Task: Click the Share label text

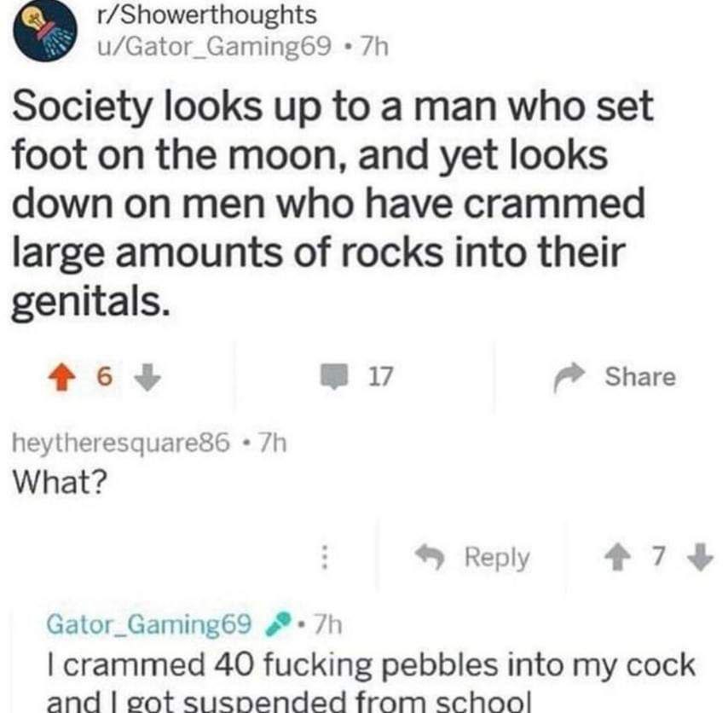Action: [638, 377]
